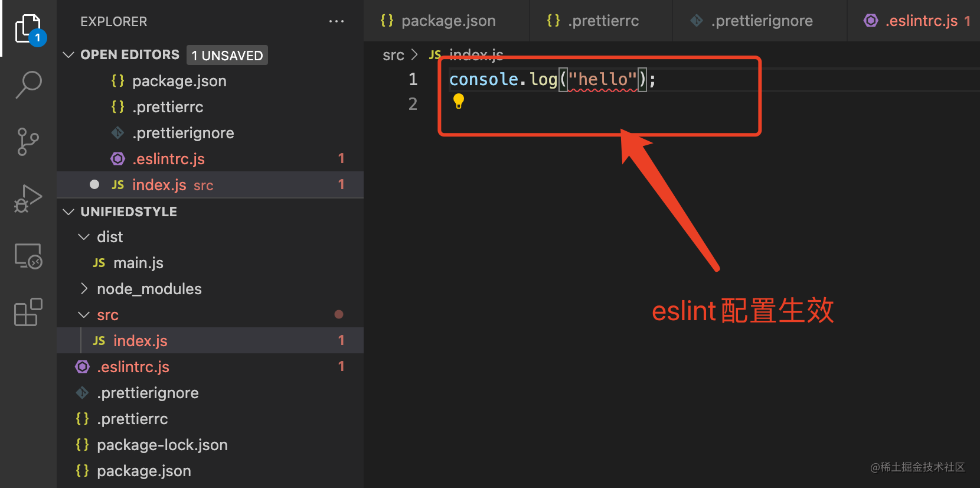Switch to the .prettierrc tab
The width and height of the screenshot is (980, 488).
click(x=601, y=21)
